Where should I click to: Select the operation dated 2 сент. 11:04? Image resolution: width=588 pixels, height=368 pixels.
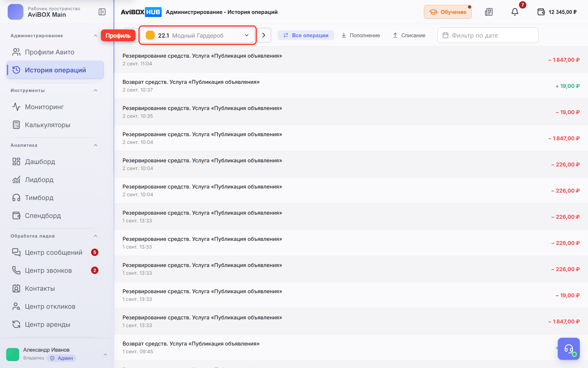[351, 60]
